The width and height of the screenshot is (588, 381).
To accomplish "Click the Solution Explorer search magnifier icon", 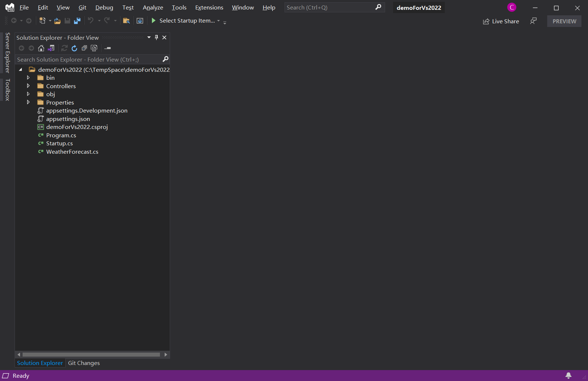I will point(165,59).
